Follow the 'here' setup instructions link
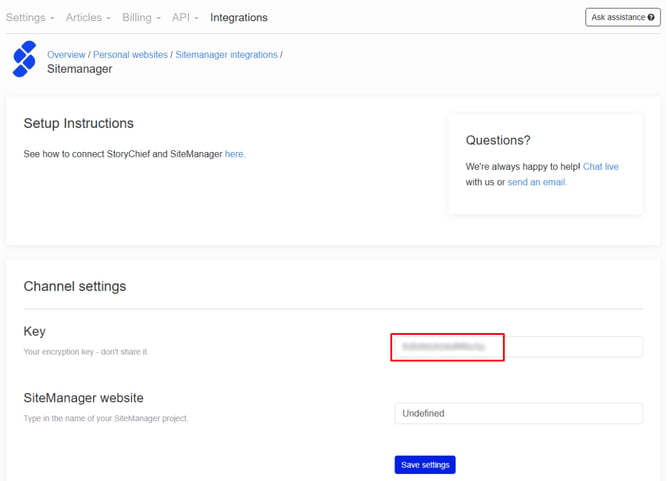Image resolution: width=670 pixels, height=481 pixels. (x=235, y=154)
